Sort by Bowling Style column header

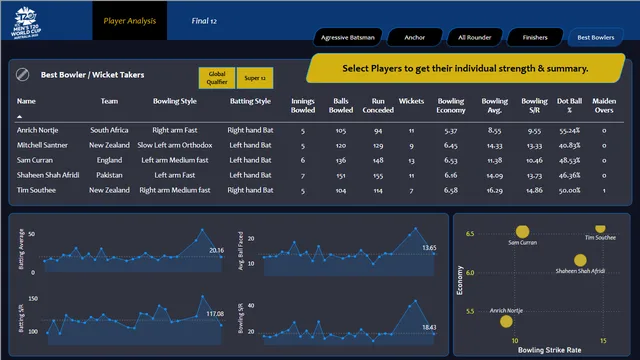175,101
